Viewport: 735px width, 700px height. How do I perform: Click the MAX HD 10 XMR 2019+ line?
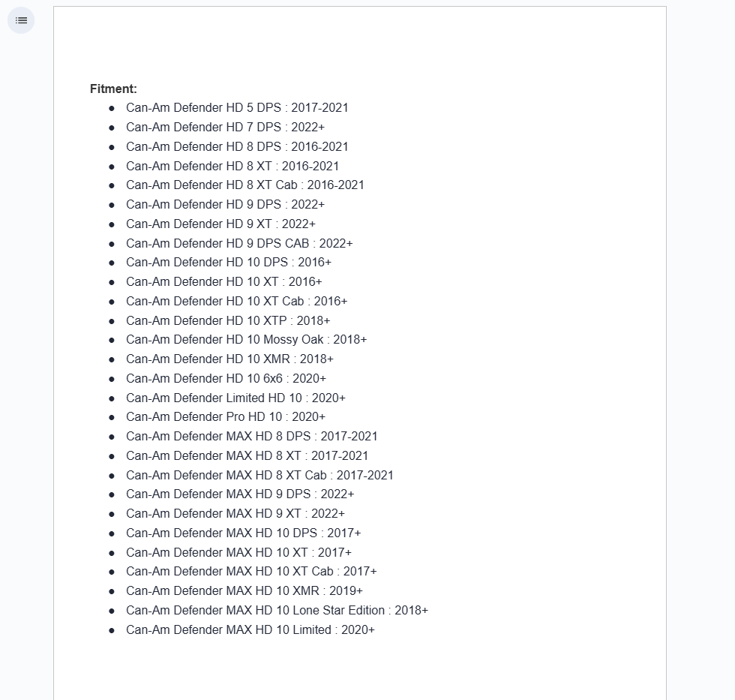pos(244,591)
